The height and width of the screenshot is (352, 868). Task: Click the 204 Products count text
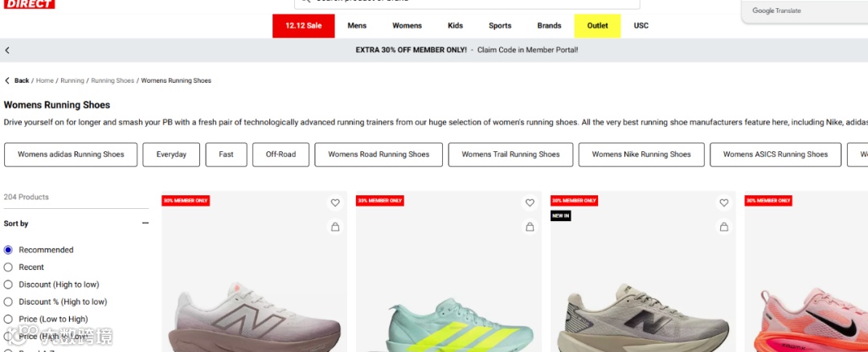(x=26, y=197)
